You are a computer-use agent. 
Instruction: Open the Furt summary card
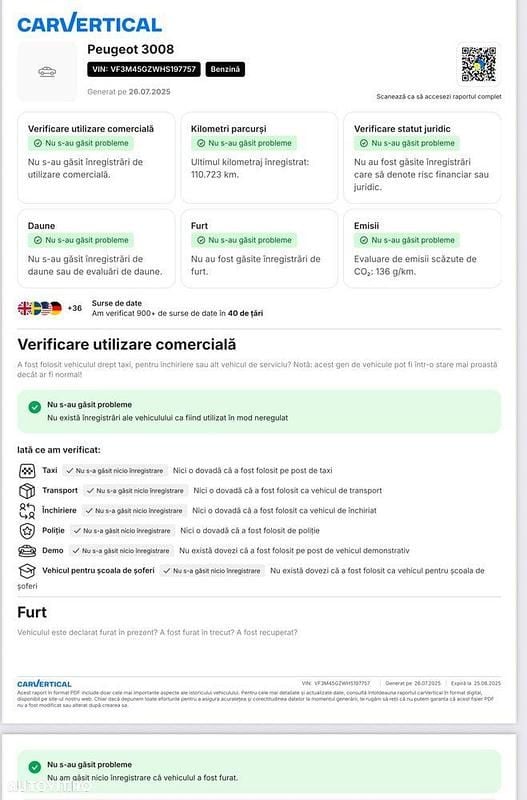tap(259, 248)
